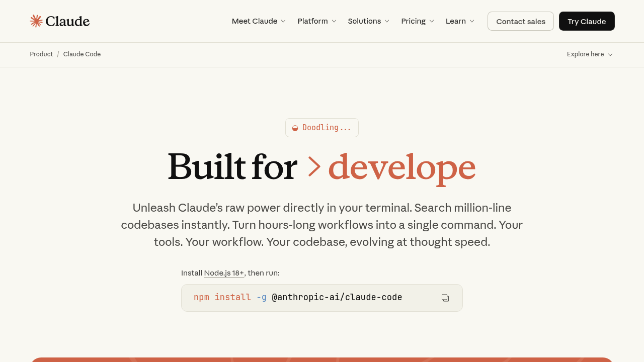This screenshot has height=362, width=644.
Task: Go to Product in the breadcrumb
Action: coord(41,54)
